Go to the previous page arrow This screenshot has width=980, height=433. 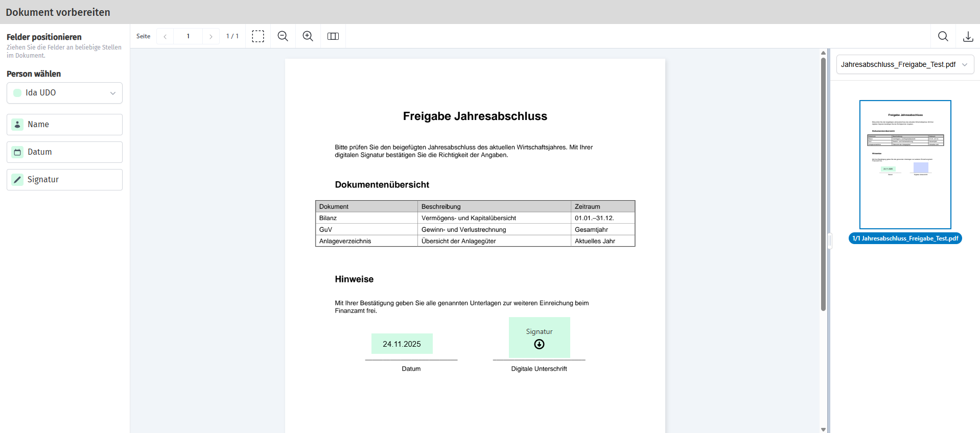click(165, 36)
